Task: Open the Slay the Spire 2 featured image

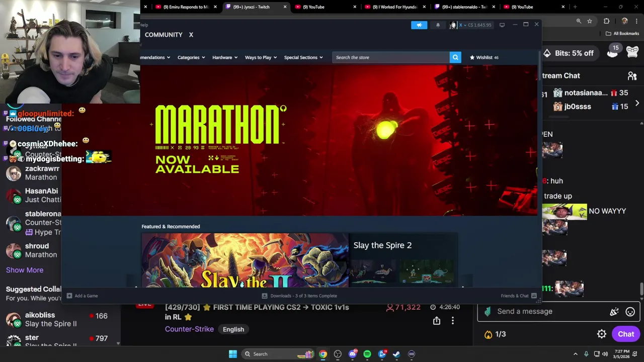Action: (245, 260)
